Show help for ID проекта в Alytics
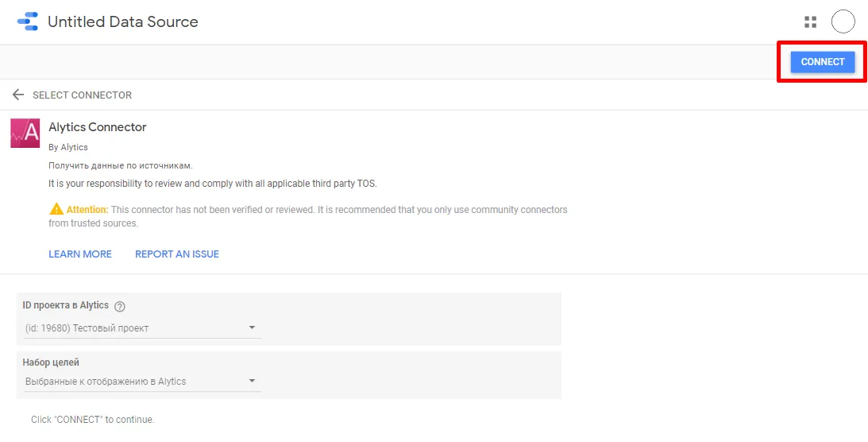The image size is (868, 442). (120, 306)
